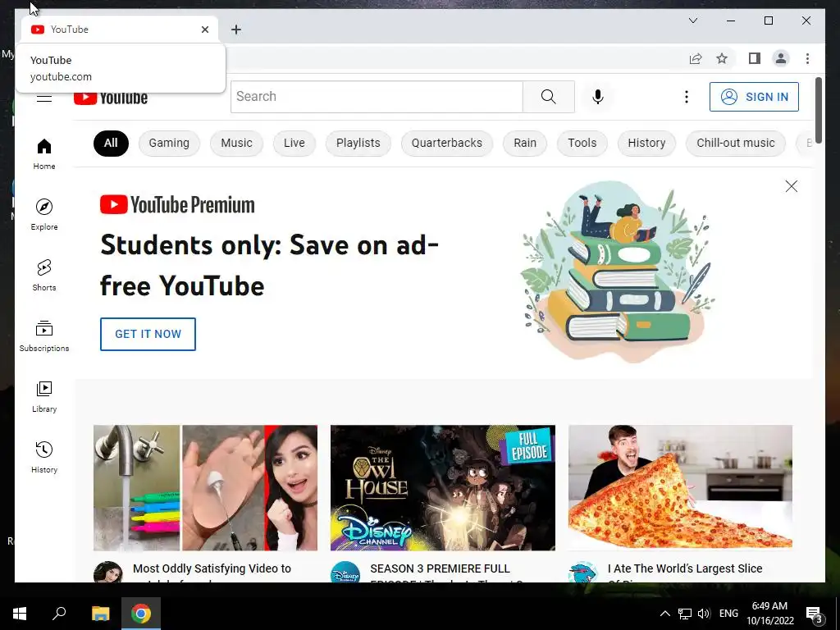The width and height of the screenshot is (840, 630).
Task: Filter by the Music chip
Action: [236, 143]
